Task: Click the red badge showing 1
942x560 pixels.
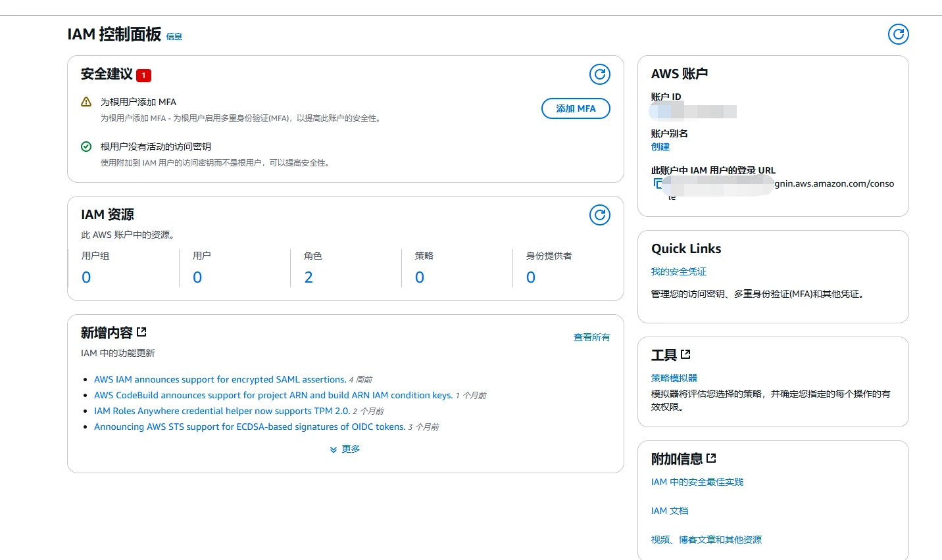Action: [143, 75]
